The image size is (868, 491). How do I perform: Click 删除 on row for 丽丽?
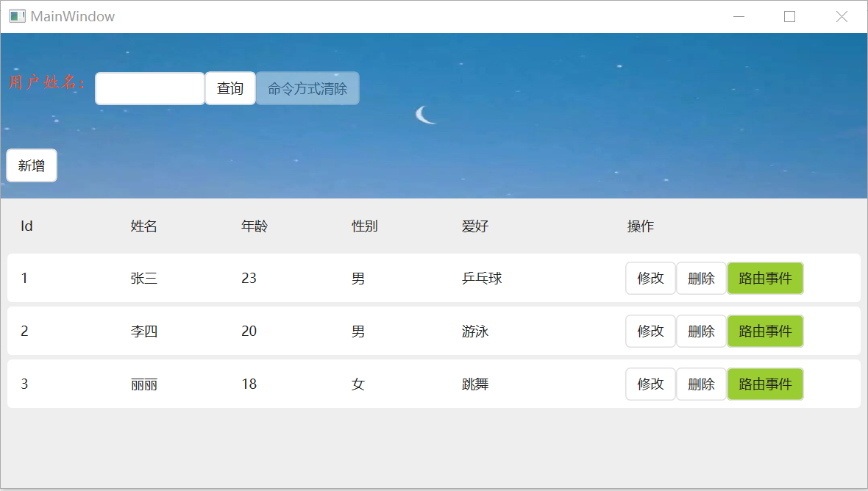[x=700, y=384]
